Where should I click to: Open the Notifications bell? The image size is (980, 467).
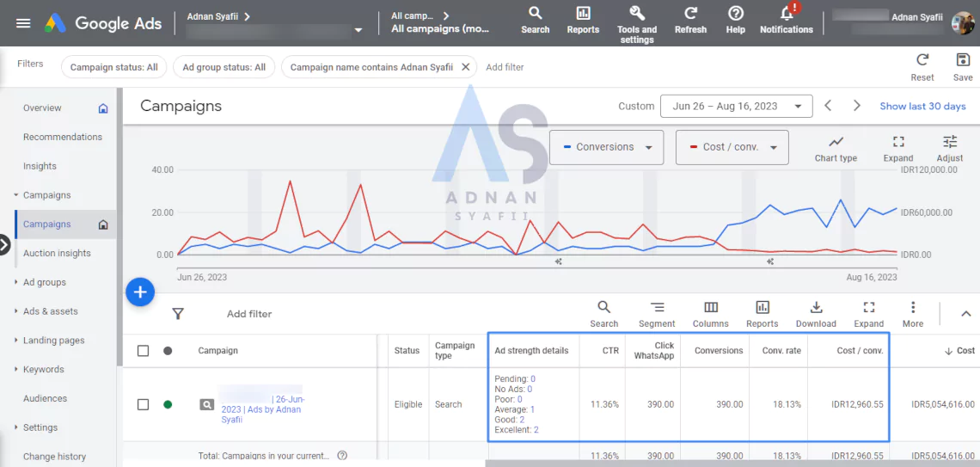coord(787,20)
